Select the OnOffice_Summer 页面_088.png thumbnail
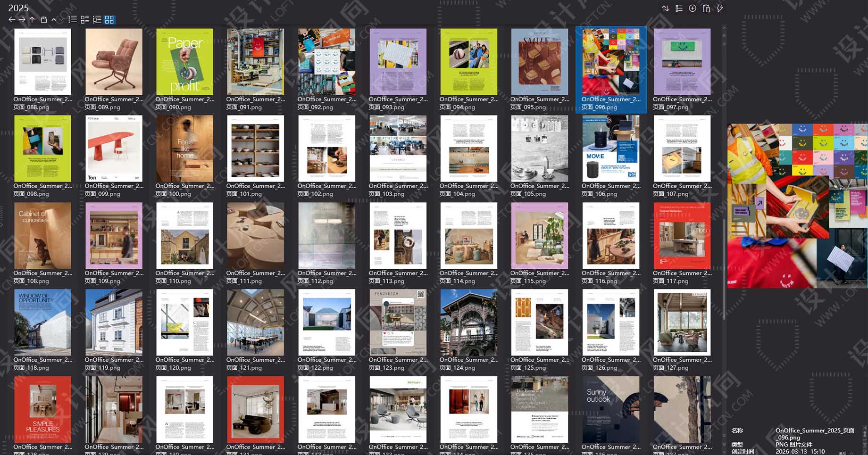The width and height of the screenshot is (868, 455). coord(42,61)
